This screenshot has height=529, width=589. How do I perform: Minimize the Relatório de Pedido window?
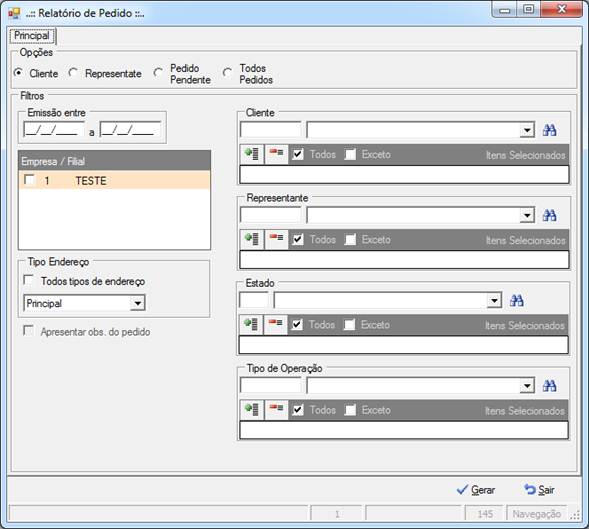504,9
